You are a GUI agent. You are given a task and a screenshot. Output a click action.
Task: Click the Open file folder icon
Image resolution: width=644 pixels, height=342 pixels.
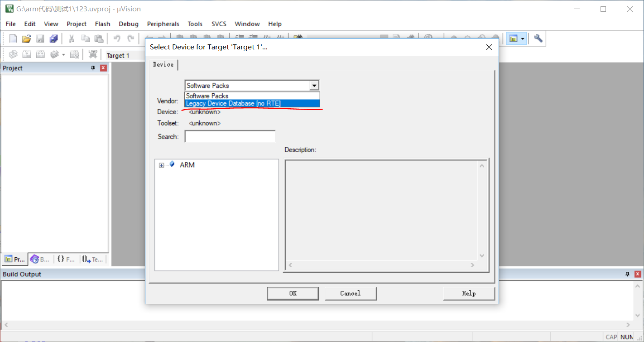27,39
